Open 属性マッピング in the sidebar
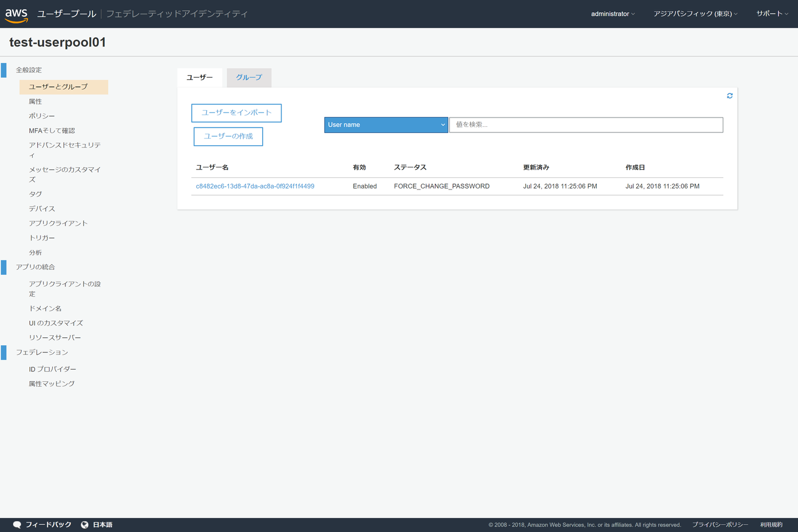798x532 pixels. [52, 383]
